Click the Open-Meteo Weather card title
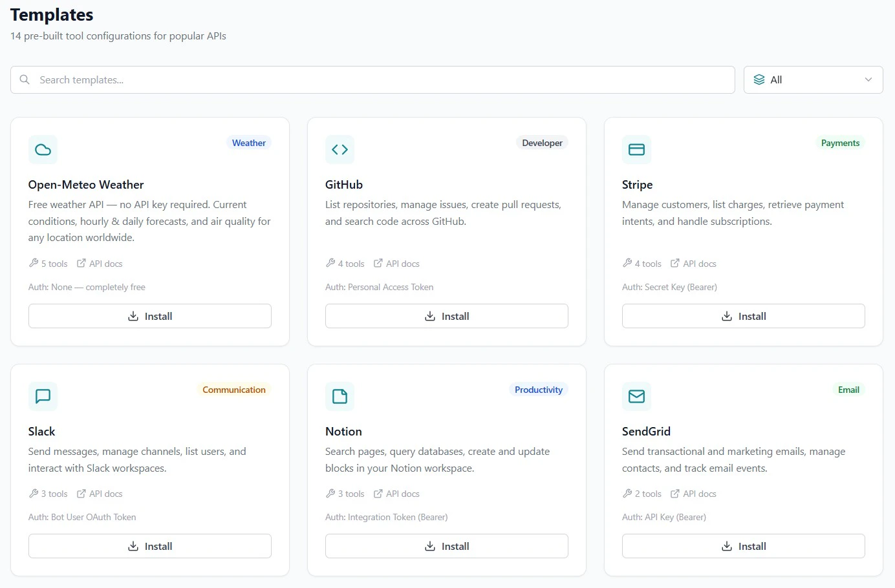This screenshot has width=895, height=588. point(86,185)
